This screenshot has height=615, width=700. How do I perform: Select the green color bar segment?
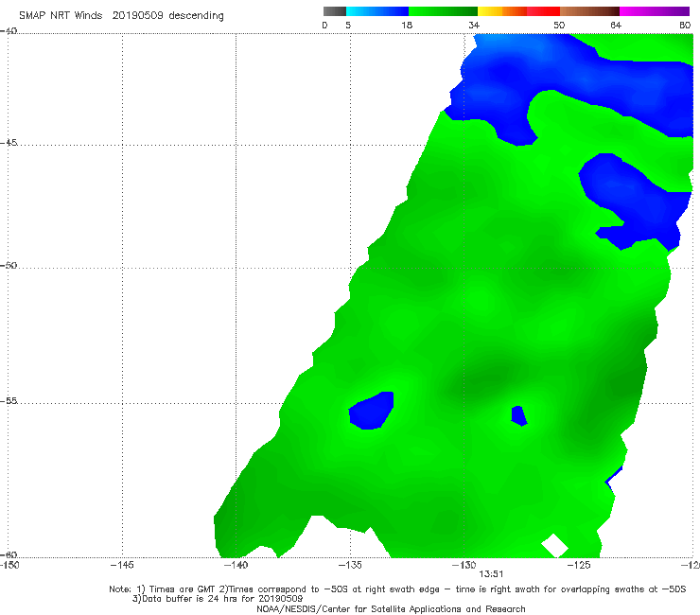pos(443,11)
